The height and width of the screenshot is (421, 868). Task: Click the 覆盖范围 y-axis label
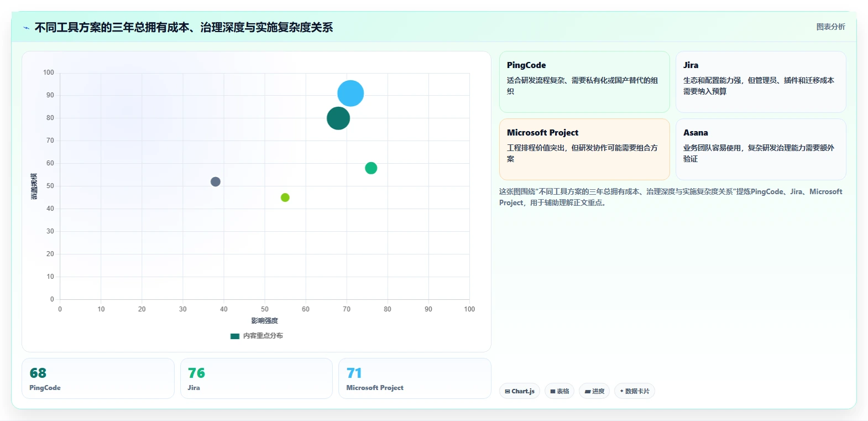(x=34, y=186)
